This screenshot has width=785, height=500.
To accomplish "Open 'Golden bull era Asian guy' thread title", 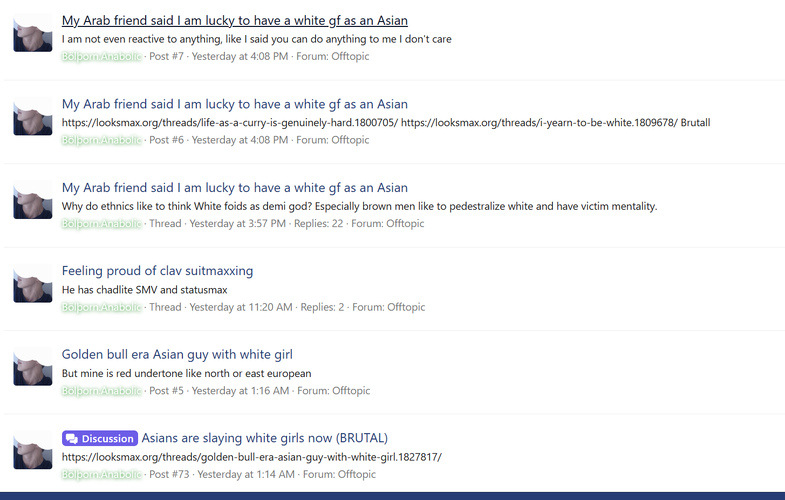I will [177, 354].
